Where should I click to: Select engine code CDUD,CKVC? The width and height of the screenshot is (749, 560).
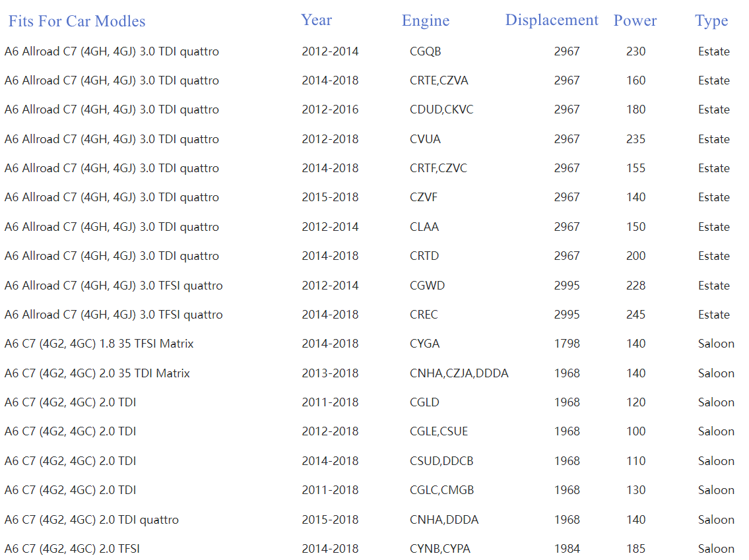tap(441, 109)
